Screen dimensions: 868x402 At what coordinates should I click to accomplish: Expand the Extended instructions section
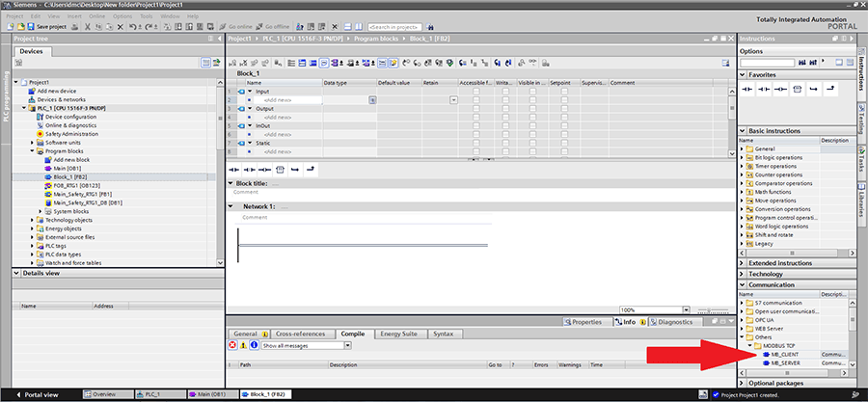[743, 263]
